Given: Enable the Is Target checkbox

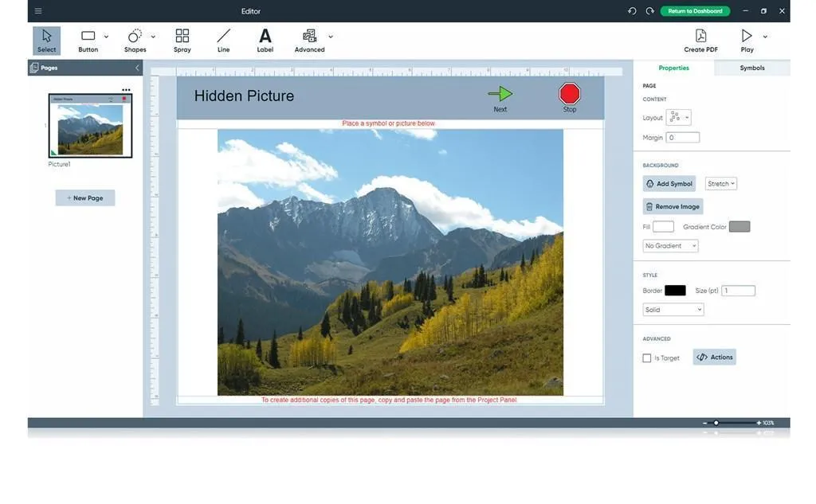Looking at the screenshot, I should (647, 358).
